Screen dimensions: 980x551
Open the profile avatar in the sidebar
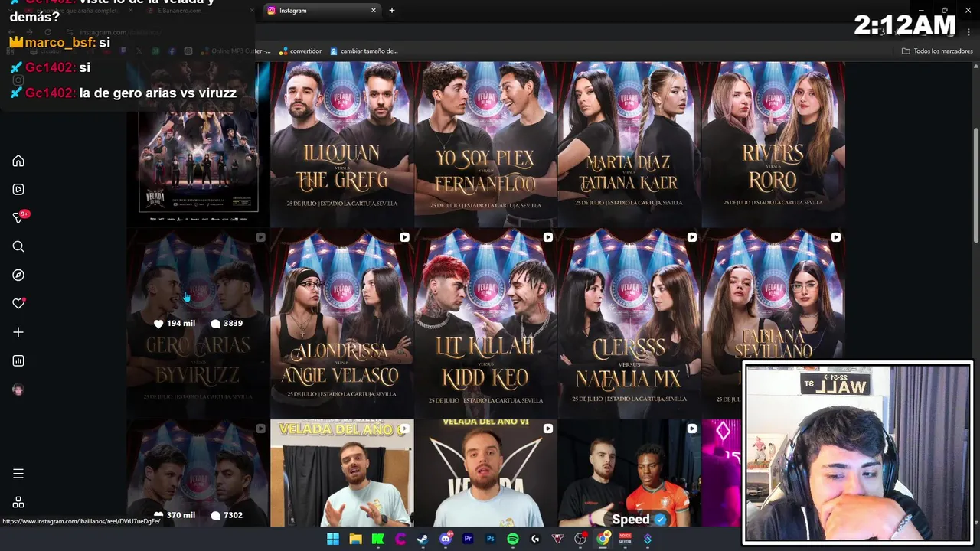(18, 390)
